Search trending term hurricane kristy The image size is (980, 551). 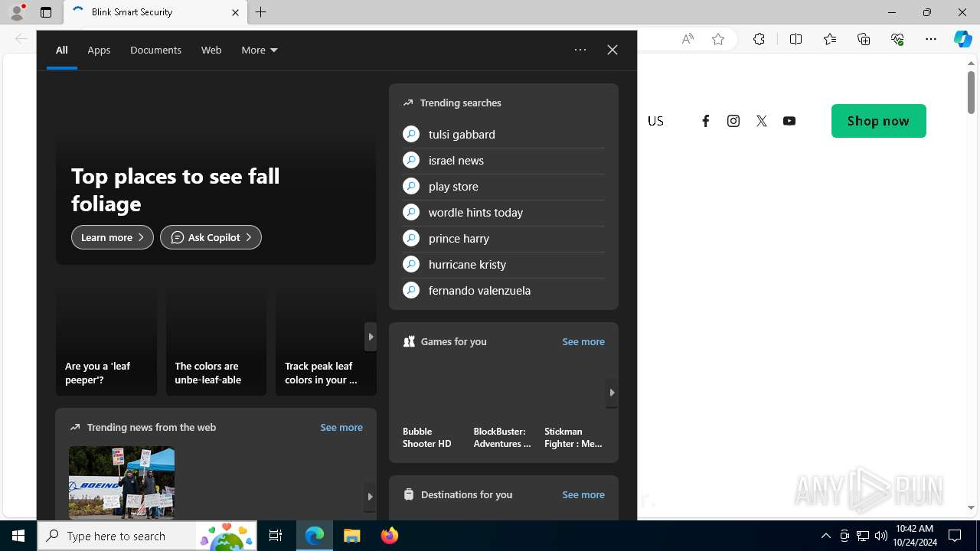pos(504,264)
